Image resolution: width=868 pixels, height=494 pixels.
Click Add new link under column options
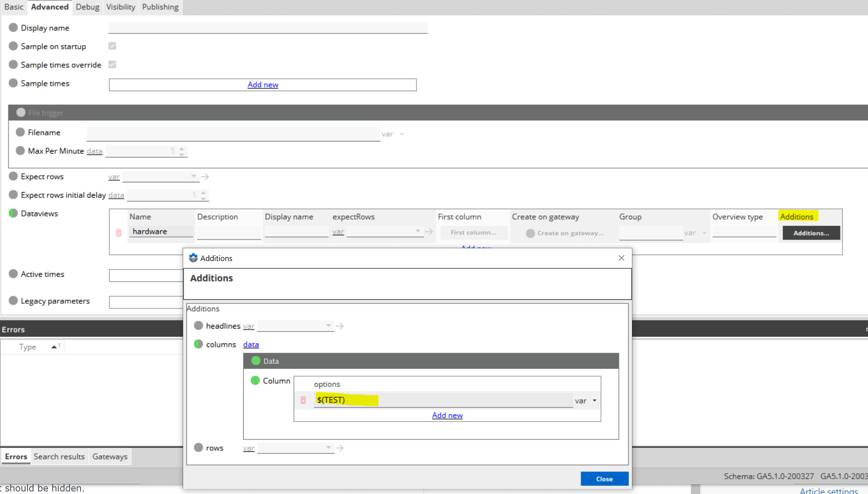(447, 415)
